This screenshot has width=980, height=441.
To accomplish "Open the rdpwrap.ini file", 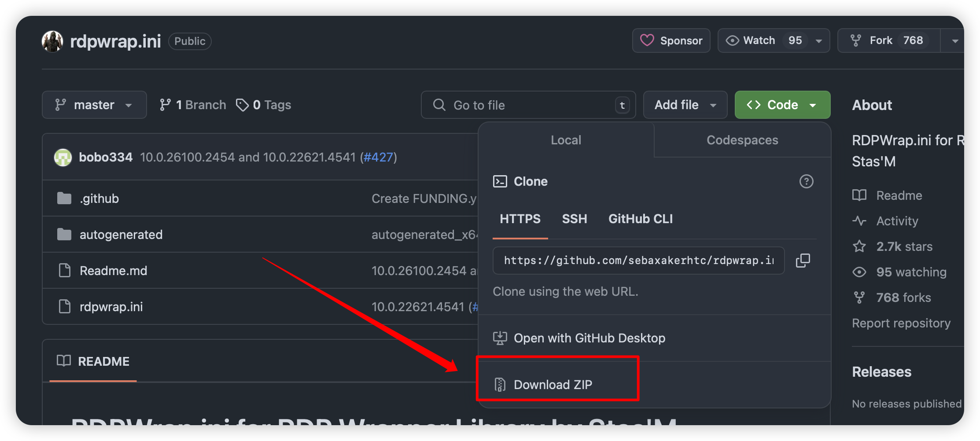I will pos(111,307).
